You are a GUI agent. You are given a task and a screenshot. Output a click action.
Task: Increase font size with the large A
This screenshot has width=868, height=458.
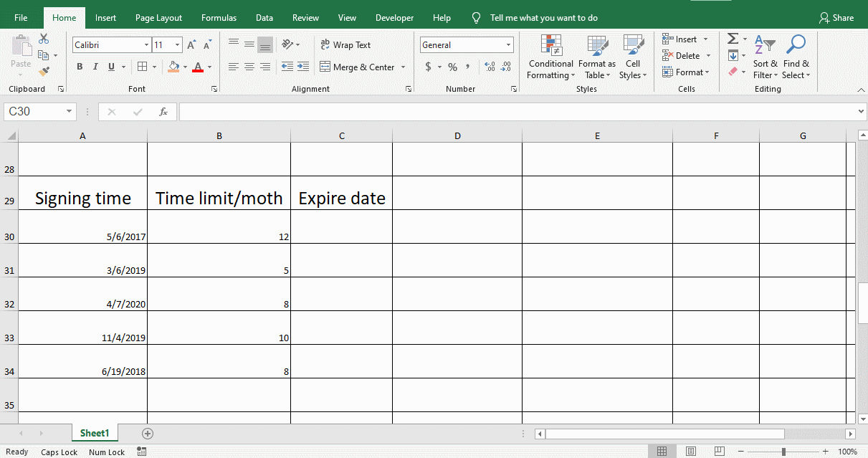(191, 45)
